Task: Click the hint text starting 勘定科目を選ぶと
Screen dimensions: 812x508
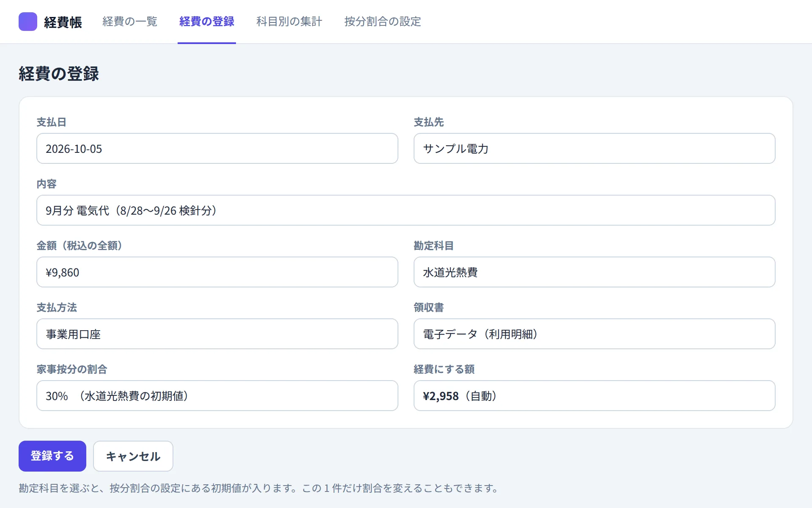Action: click(x=258, y=488)
